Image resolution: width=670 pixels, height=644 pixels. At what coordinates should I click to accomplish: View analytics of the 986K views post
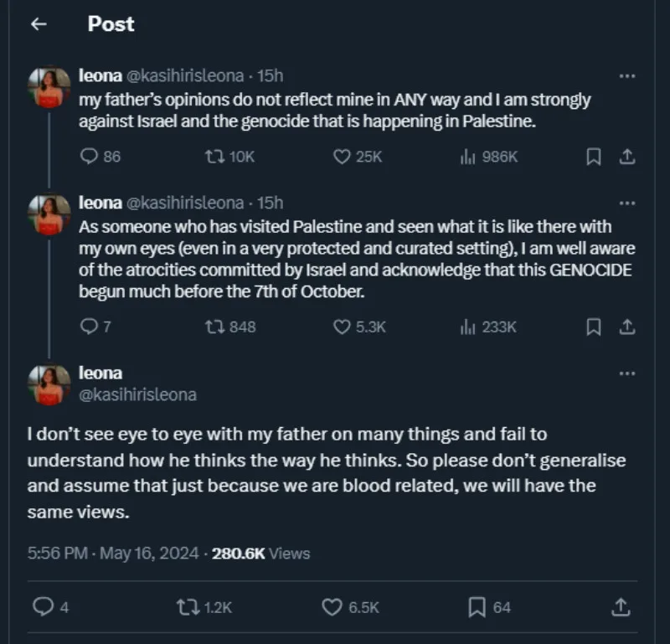tap(468, 156)
